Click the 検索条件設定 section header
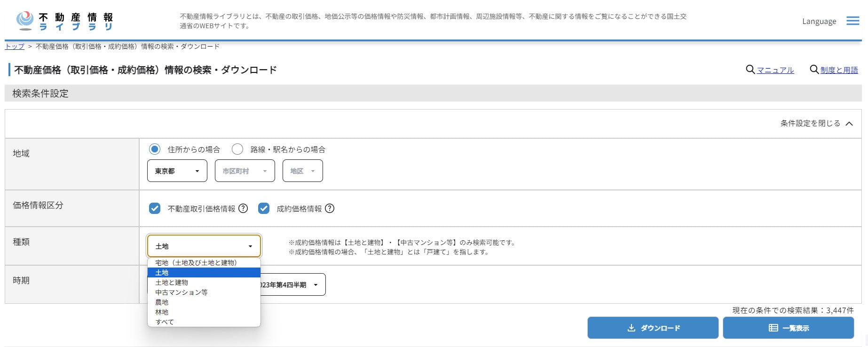 coord(433,93)
